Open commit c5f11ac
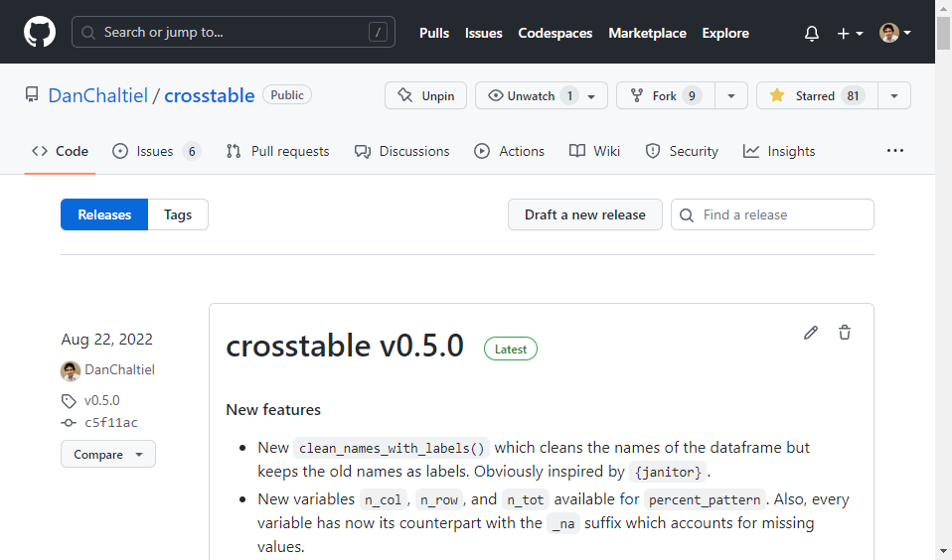 pyautogui.click(x=110, y=422)
